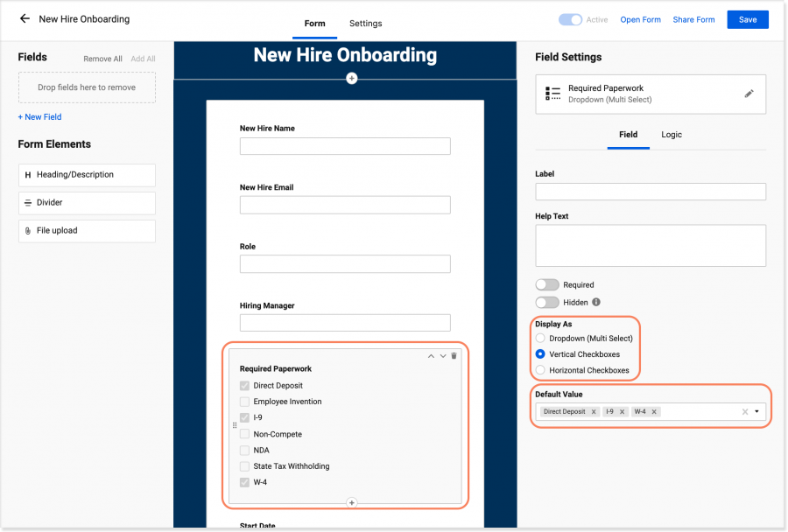Select the File upload form element
This screenshot has width=788, height=532.
[x=86, y=231]
